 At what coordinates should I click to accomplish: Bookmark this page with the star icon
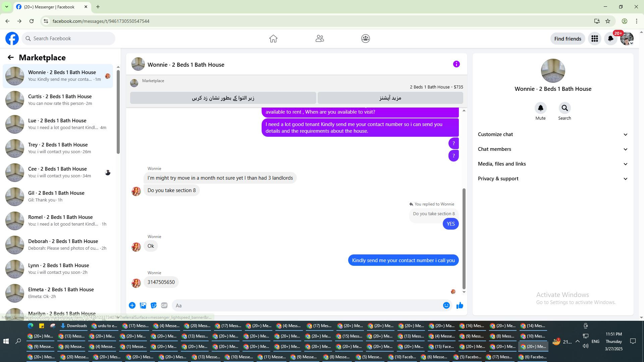608,21
